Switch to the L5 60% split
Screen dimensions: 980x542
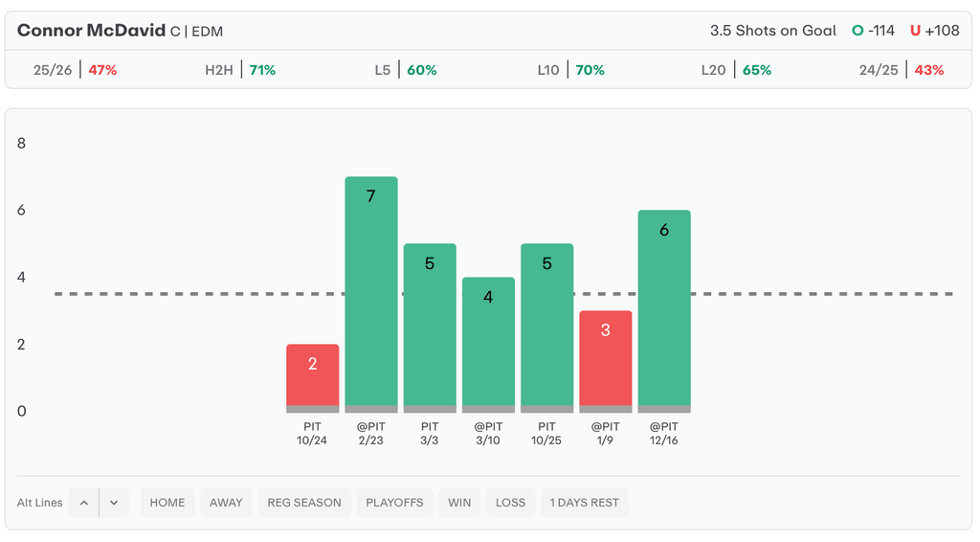(x=406, y=70)
